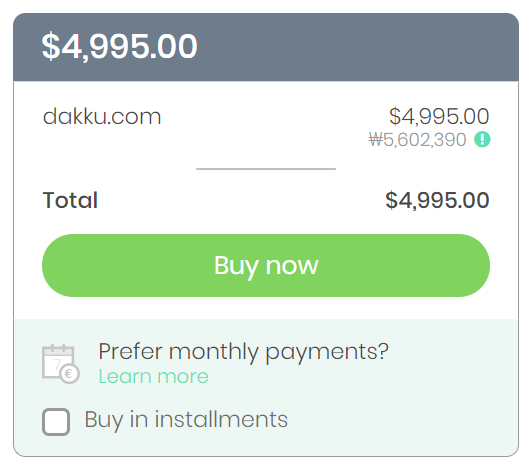Click the $4,995.00 header price
Image resolution: width=529 pixels, height=467 pixels.
click(119, 46)
